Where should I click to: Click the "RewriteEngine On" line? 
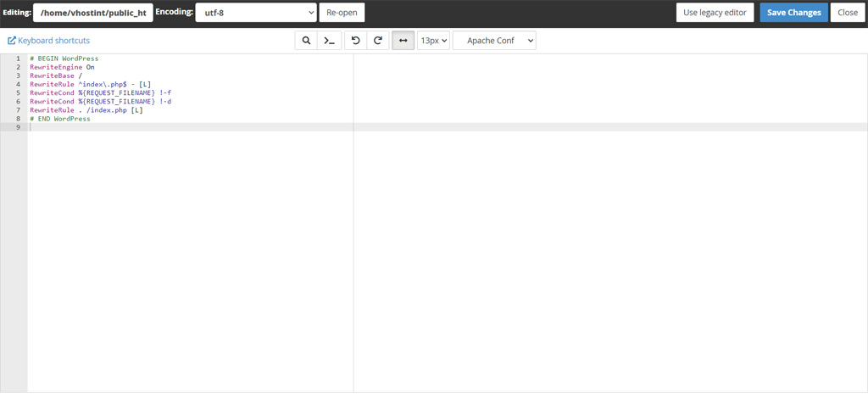point(62,67)
